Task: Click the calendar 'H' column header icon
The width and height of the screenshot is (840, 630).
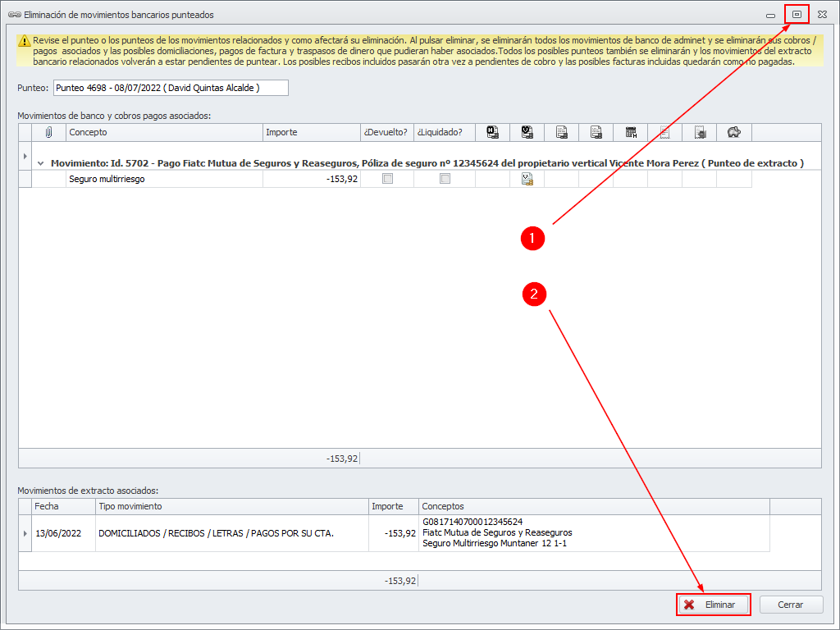Action: (631, 132)
